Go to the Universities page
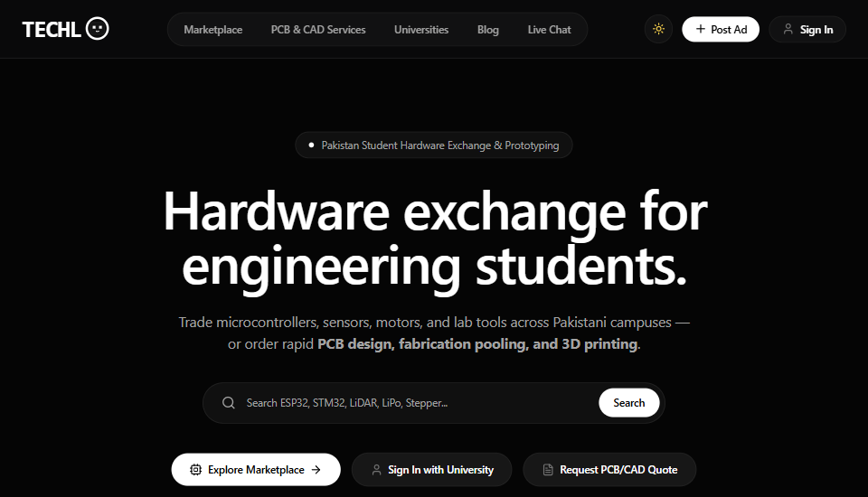This screenshot has height=497, width=868. [421, 30]
